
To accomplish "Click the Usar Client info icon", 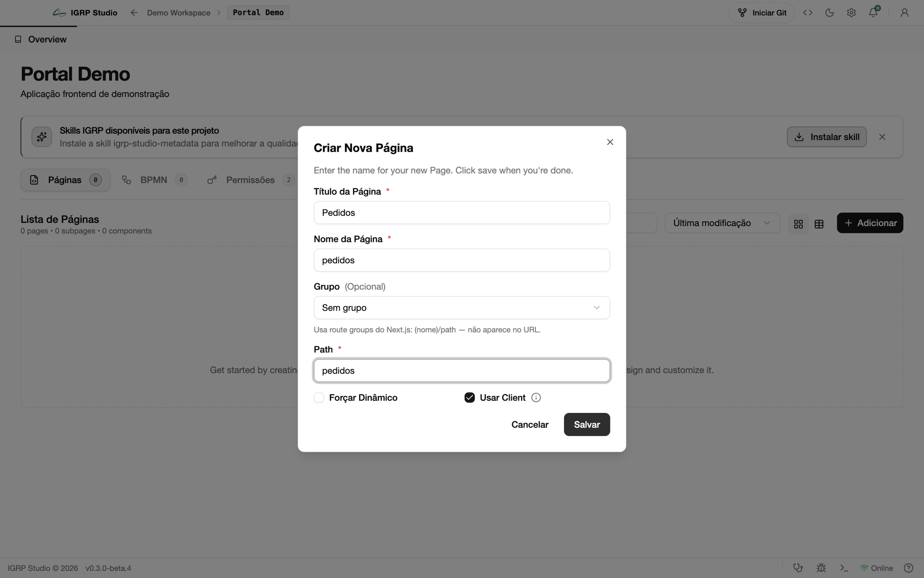I will point(536,398).
